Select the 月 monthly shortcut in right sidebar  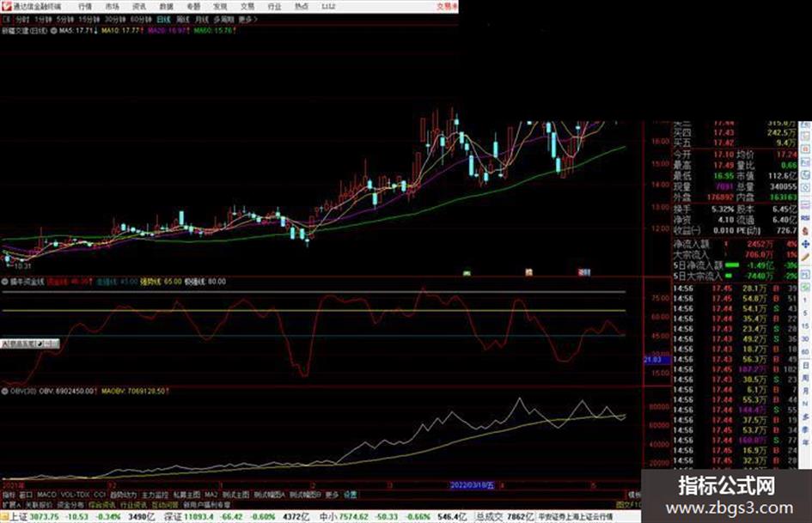click(x=805, y=392)
